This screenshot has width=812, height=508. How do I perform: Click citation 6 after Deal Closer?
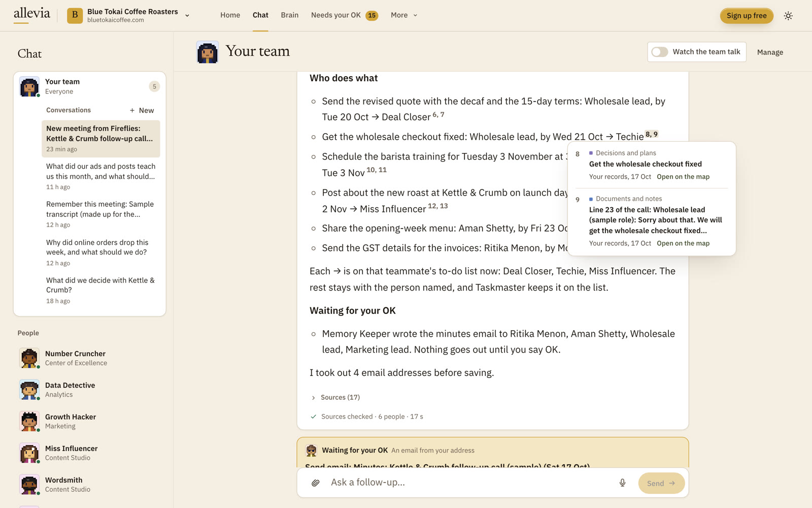(x=435, y=115)
